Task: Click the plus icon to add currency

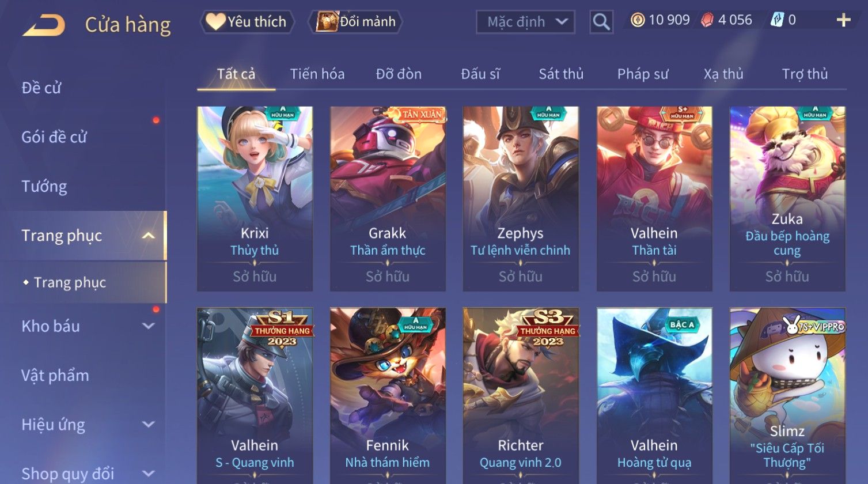Action: point(843,20)
